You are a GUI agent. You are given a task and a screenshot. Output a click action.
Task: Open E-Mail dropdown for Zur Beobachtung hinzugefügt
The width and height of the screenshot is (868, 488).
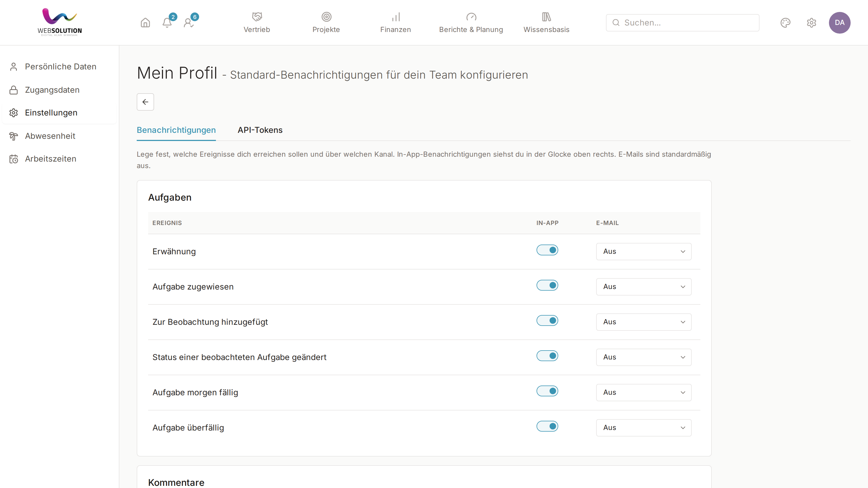coord(644,322)
